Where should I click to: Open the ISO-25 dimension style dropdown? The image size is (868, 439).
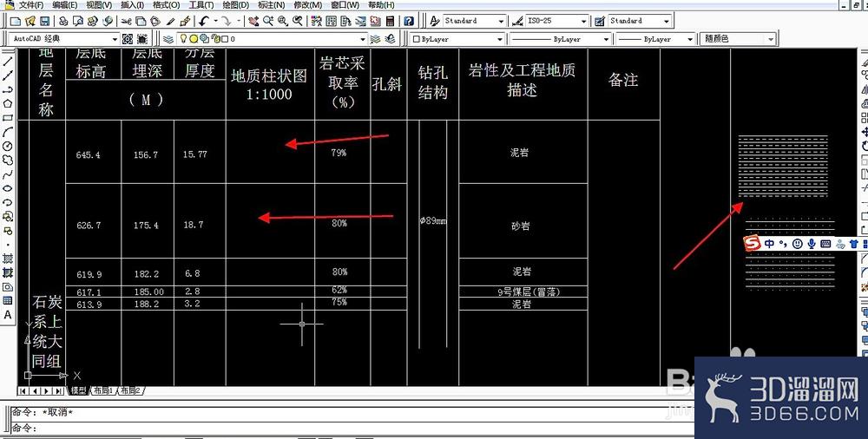coord(584,21)
